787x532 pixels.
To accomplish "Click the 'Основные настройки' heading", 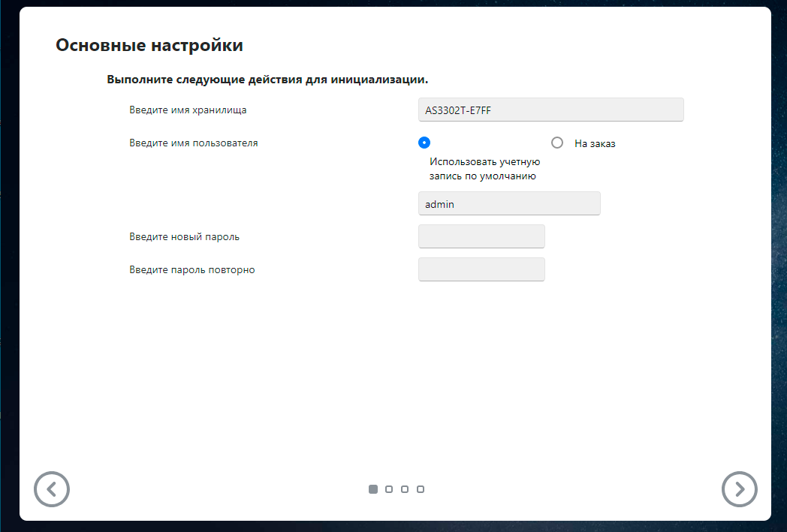I will 149,45.
